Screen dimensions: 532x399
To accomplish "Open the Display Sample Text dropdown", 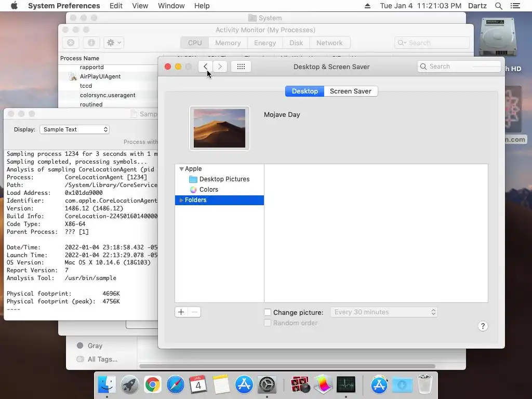I will pyautogui.click(x=74, y=129).
